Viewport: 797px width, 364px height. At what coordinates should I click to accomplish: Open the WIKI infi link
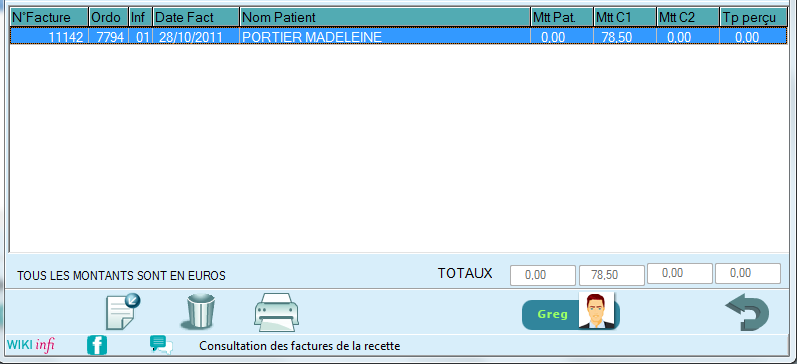click(30, 345)
